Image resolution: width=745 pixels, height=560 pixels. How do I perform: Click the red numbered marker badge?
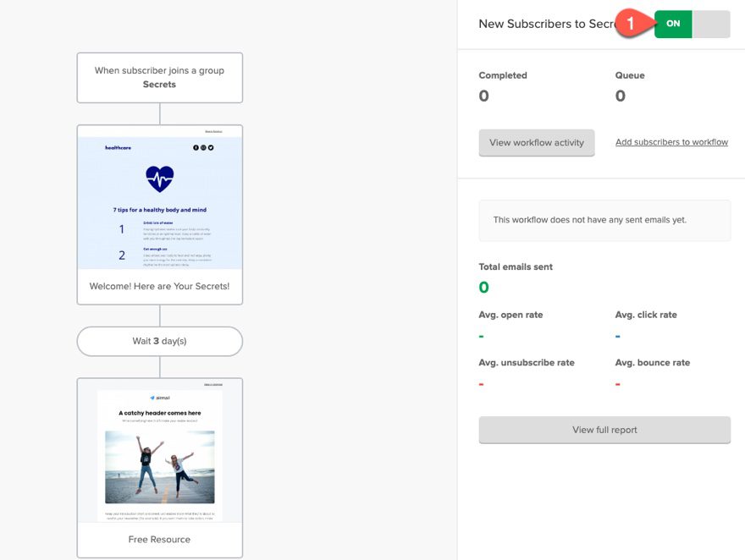click(x=630, y=24)
